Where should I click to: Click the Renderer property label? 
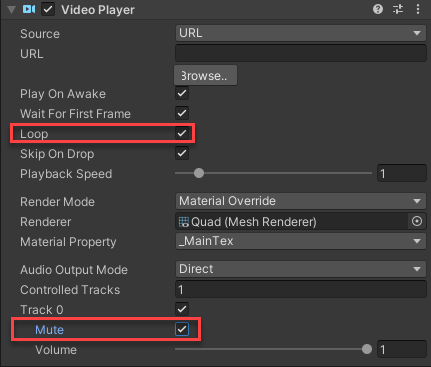pyautogui.click(x=46, y=222)
